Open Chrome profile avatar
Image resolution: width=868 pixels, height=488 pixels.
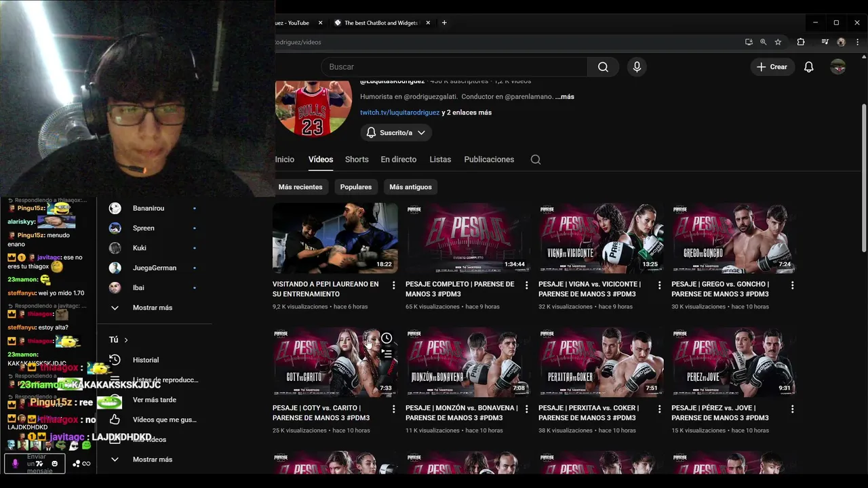pyautogui.click(x=841, y=42)
